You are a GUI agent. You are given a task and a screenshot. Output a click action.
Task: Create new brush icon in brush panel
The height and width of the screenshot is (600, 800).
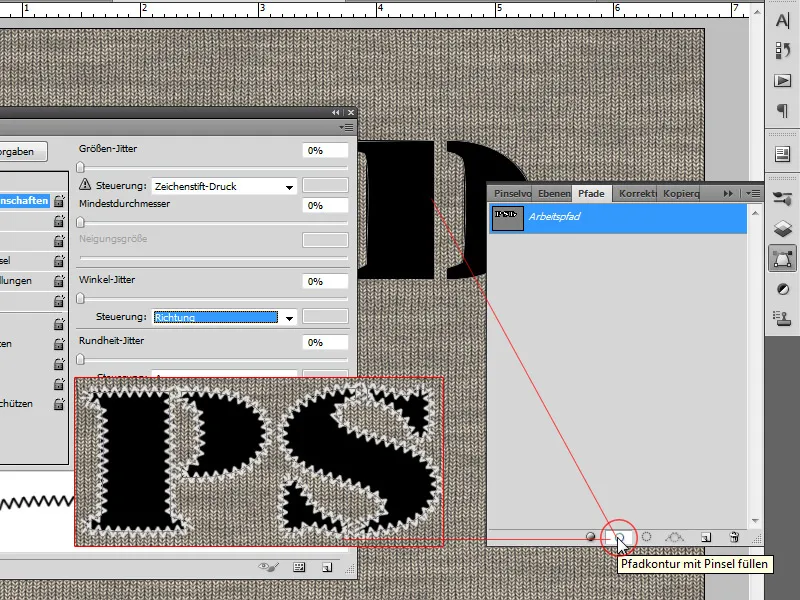click(327, 567)
